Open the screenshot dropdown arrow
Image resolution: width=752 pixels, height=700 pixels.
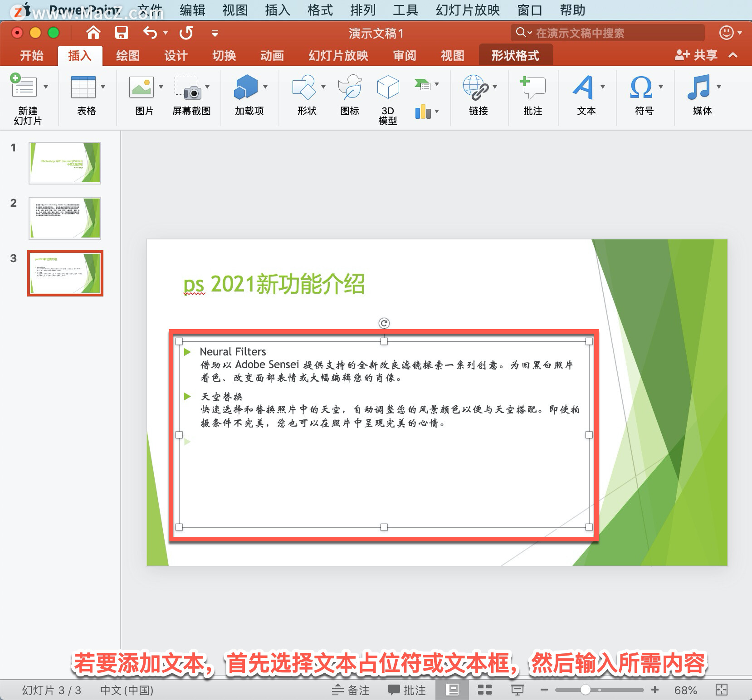click(207, 87)
